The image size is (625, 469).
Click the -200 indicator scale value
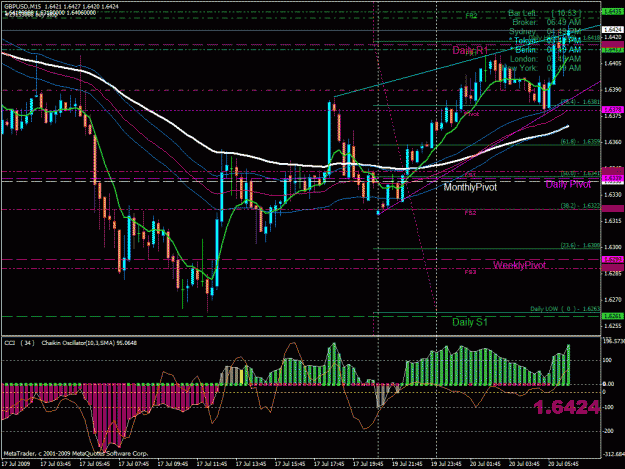pos(609,431)
